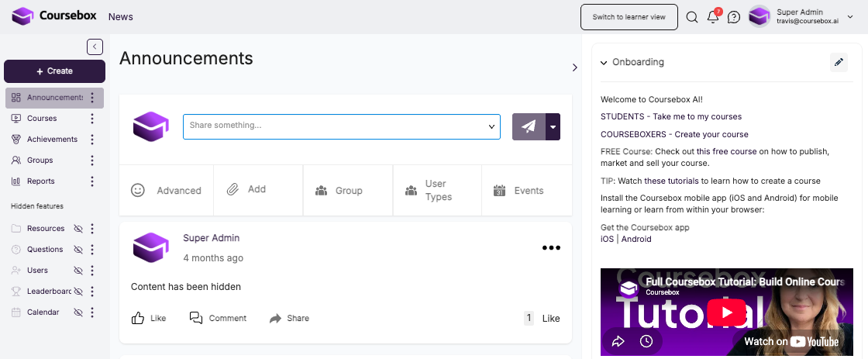Play the Coursebox Tutorial video
Image resolution: width=868 pixels, height=359 pixels.
coord(726,312)
